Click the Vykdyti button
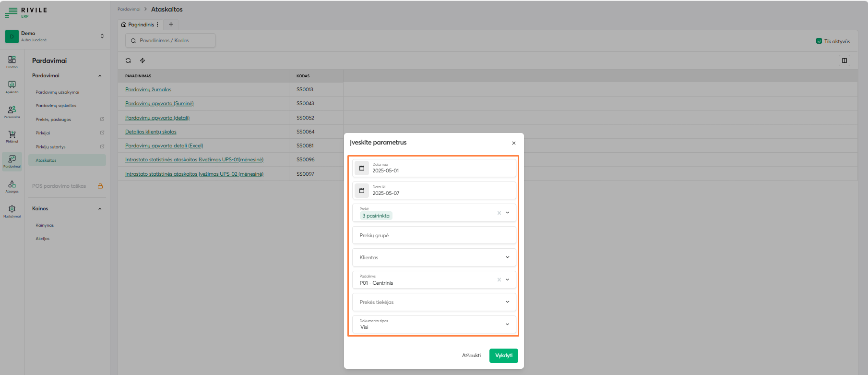The image size is (868, 375). pyautogui.click(x=503, y=356)
